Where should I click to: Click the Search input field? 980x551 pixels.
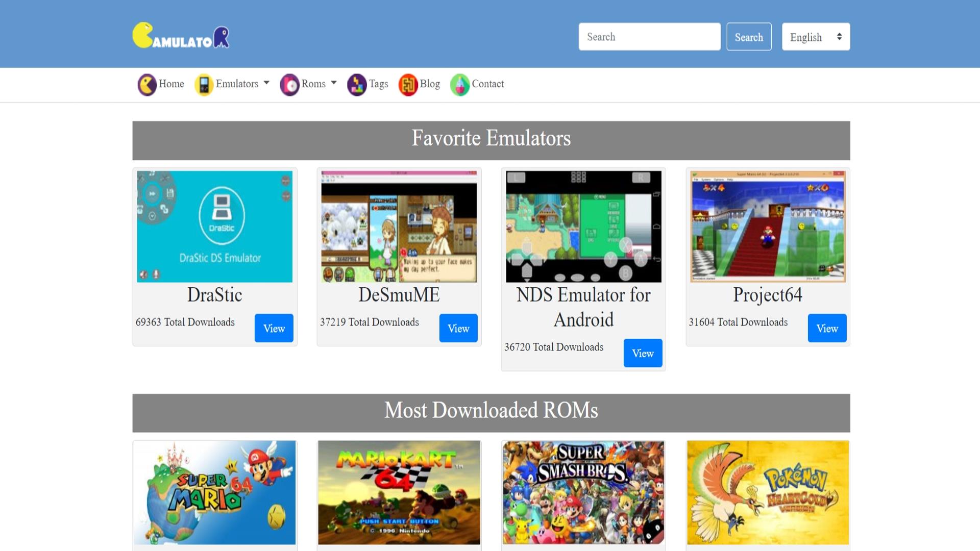[x=649, y=36]
